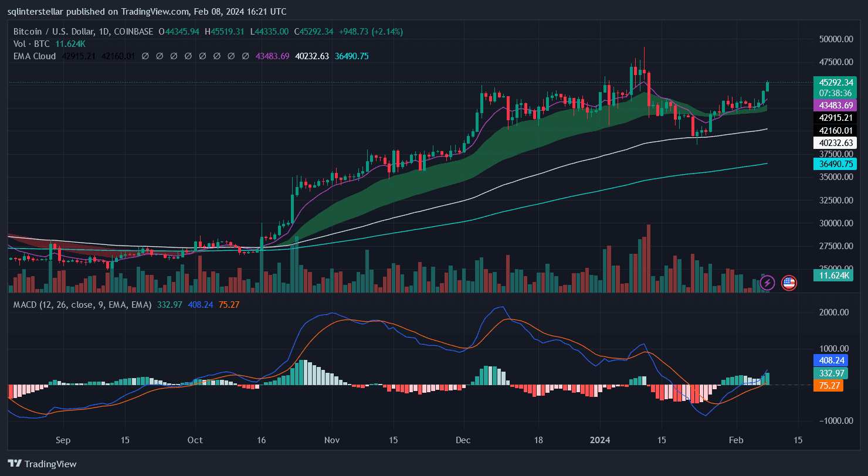The width and height of the screenshot is (868, 476).
Task: Select the Vol · BTC indicator legend
Action: pyautogui.click(x=34, y=44)
